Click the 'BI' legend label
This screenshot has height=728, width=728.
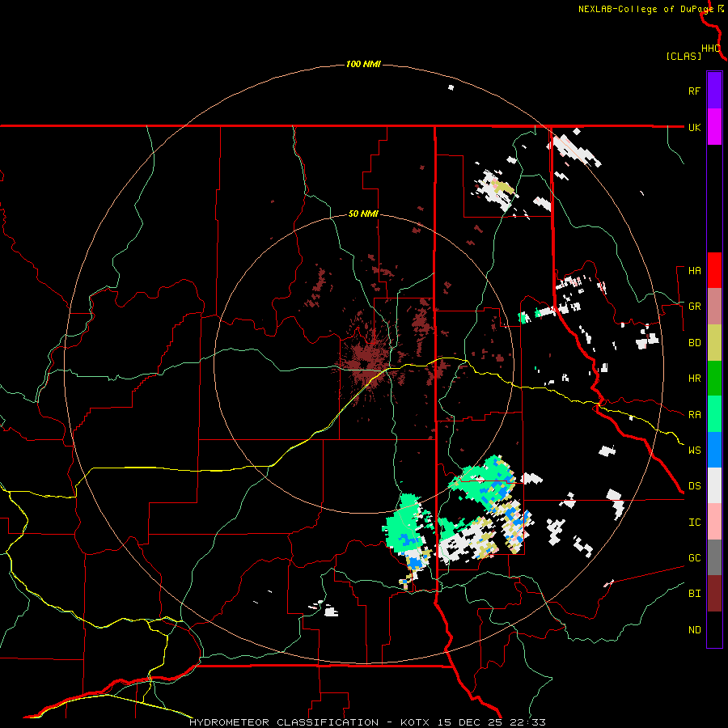pos(695,594)
